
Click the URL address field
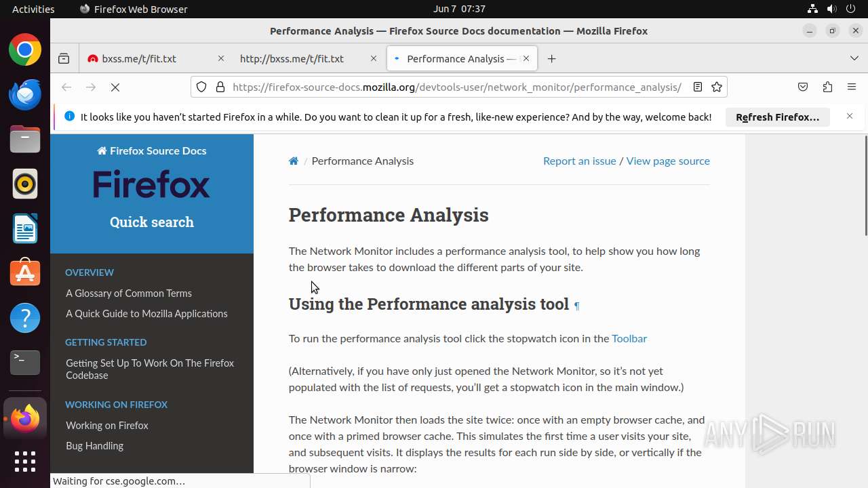pos(456,87)
